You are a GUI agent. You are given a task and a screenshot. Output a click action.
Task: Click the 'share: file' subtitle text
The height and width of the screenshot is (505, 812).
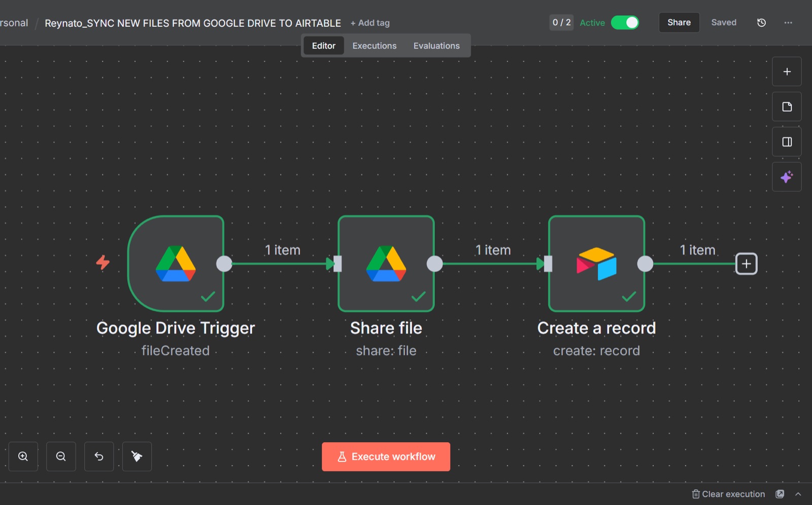point(386,350)
